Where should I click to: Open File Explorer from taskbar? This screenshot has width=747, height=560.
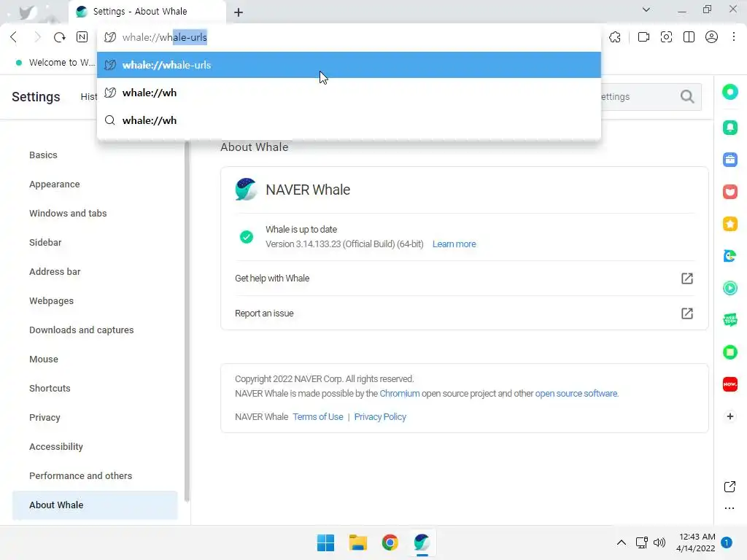357,542
